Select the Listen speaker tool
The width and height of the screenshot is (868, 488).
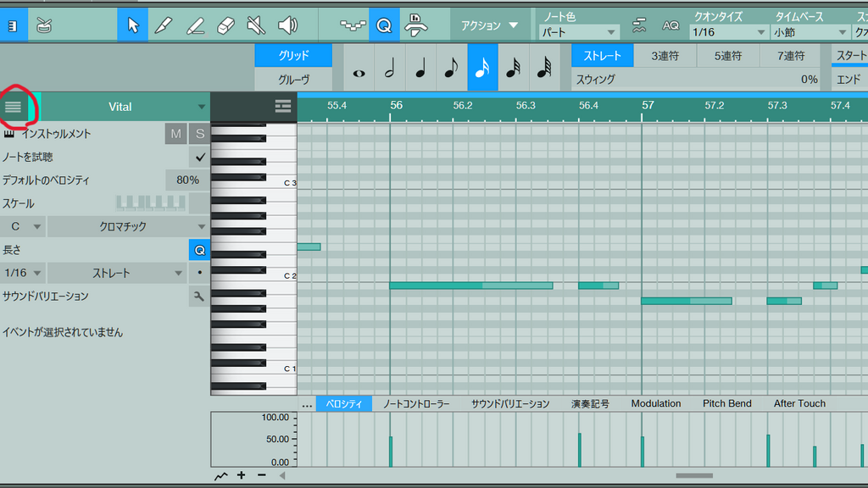[287, 25]
